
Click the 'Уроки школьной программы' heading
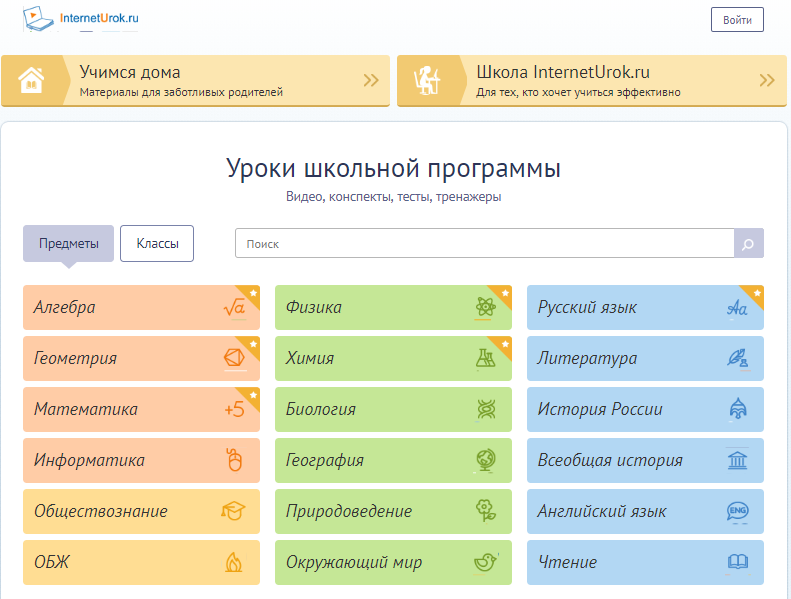pos(393,169)
